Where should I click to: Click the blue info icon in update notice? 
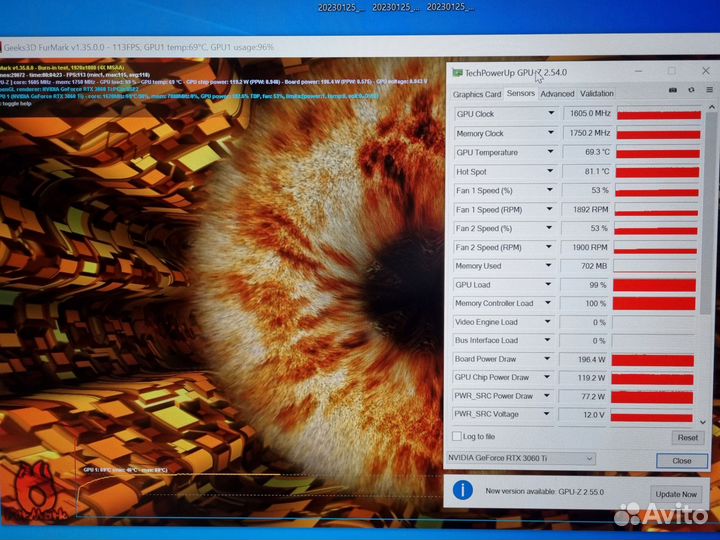coord(462,490)
